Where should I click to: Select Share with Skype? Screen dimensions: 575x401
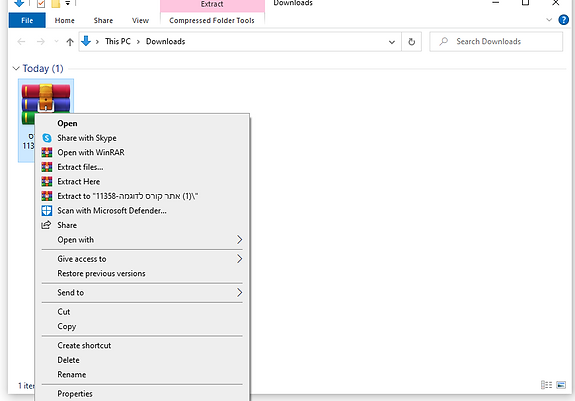(142, 138)
